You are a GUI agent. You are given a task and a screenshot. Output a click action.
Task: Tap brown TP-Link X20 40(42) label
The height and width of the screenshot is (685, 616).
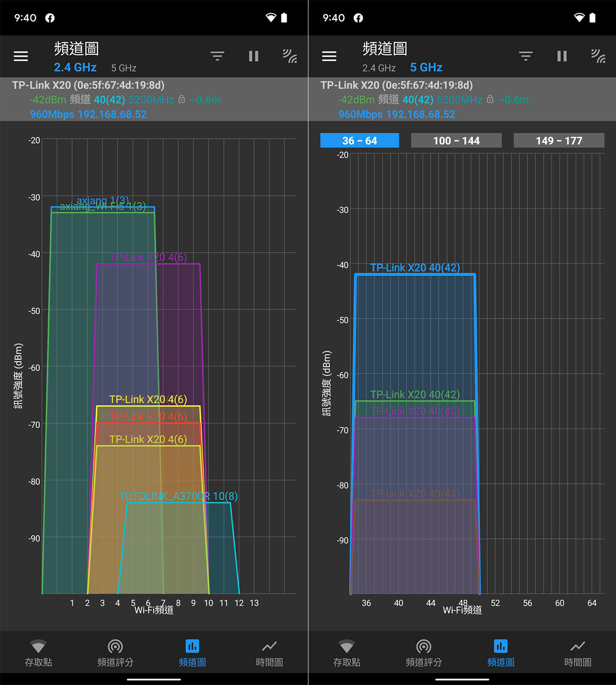point(415,494)
